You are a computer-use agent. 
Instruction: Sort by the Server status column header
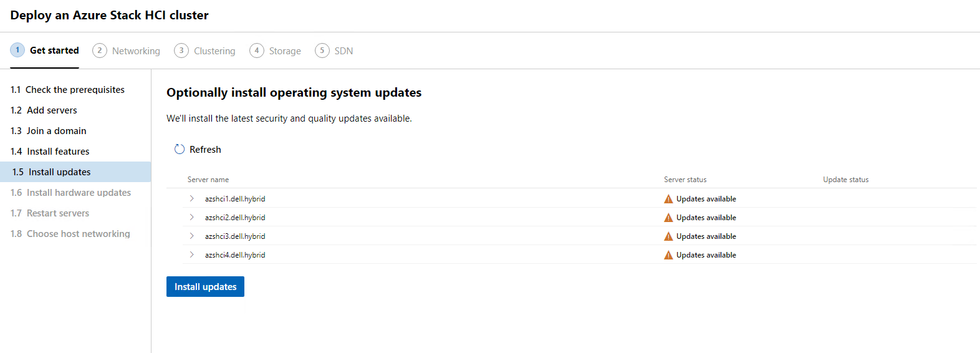[x=685, y=180]
